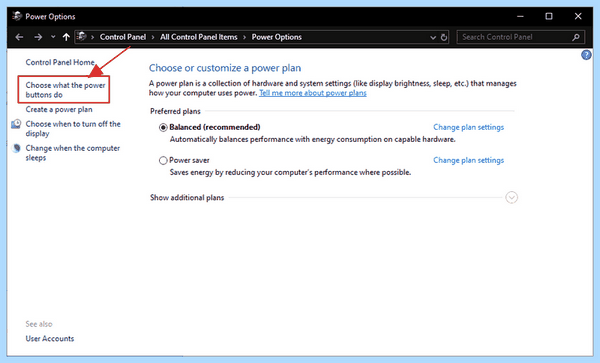
Task: Open Control Panel Home
Action: point(60,62)
